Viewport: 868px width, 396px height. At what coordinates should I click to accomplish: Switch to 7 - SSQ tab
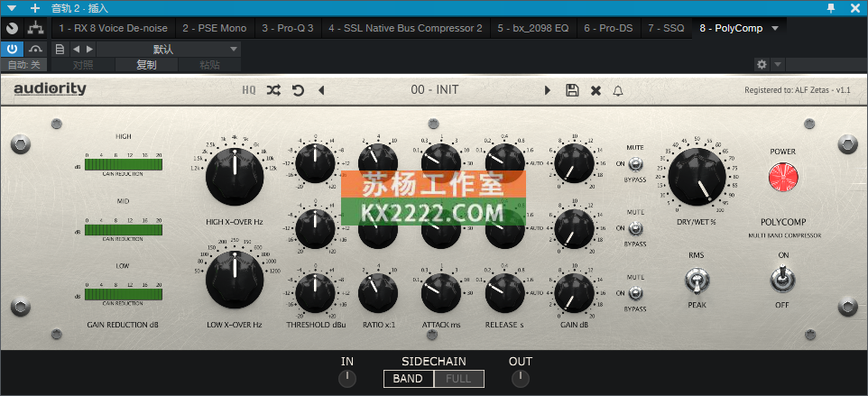click(667, 28)
